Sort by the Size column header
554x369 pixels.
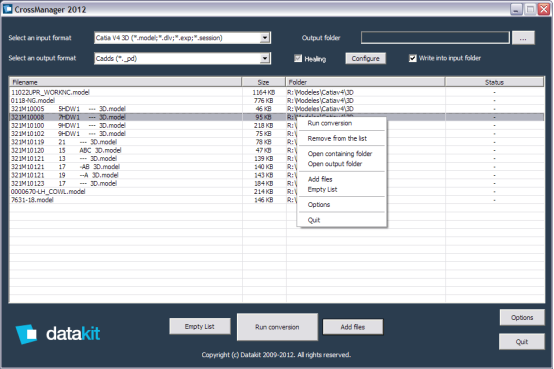click(264, 82)
